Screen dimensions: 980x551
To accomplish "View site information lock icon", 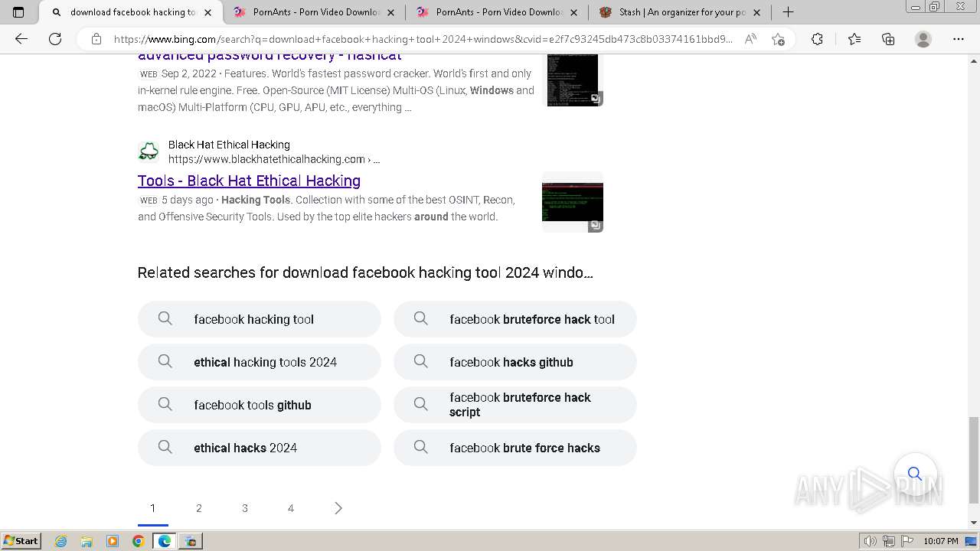I will [96, 39].
